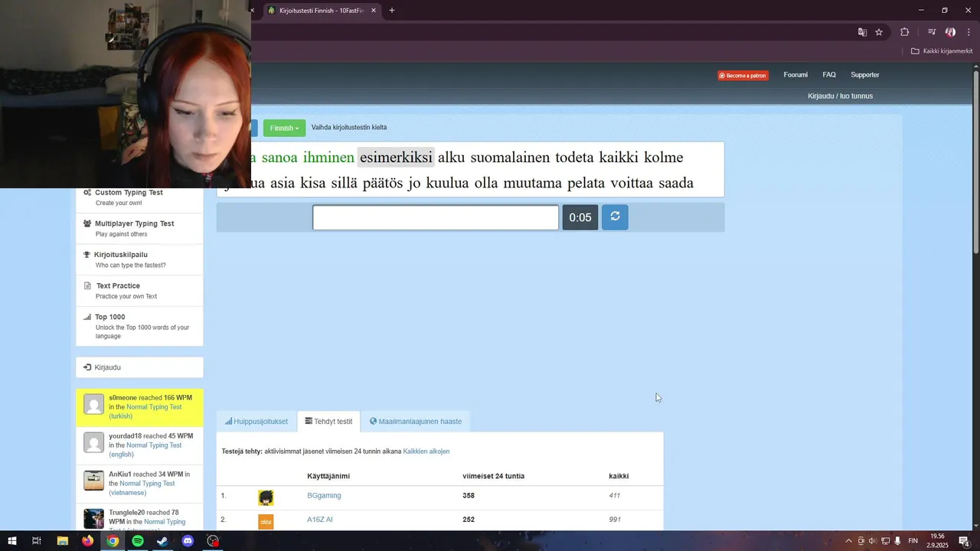Image resolution: width=980 pixels, height=551 pixels.
Task: Open Steam from the taskbar
Action: click(162, 541)
